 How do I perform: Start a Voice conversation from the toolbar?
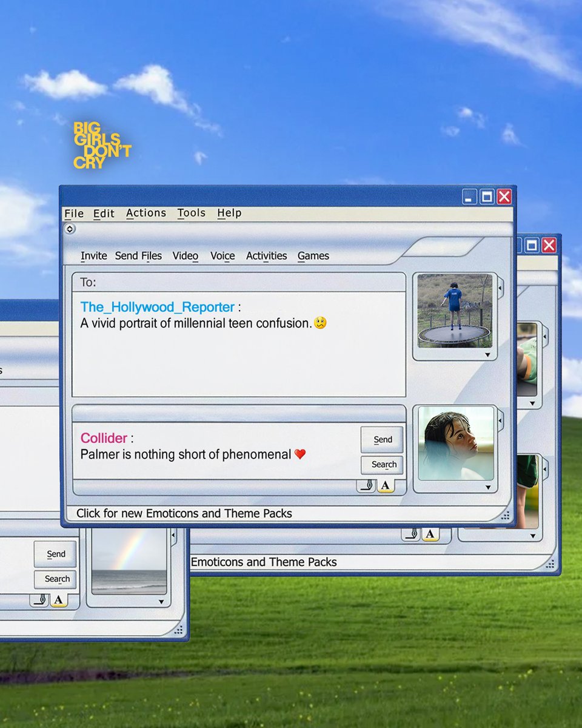coord(222,256)
